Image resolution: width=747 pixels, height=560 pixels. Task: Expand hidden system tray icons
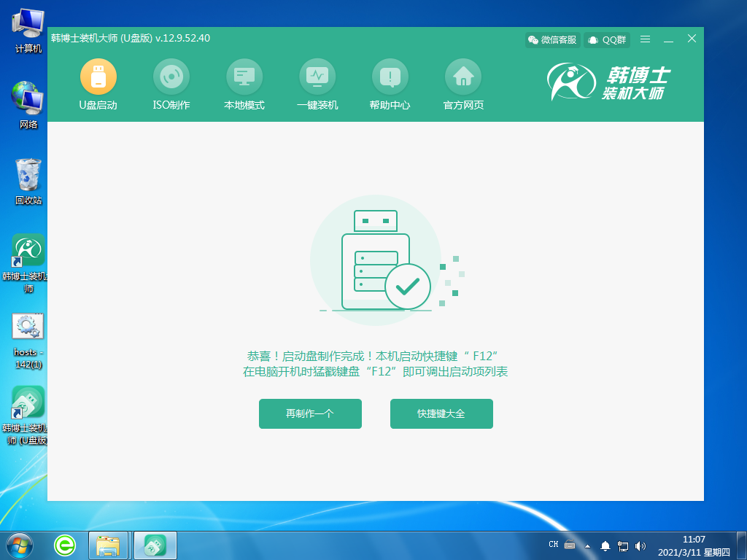point(588,545)
